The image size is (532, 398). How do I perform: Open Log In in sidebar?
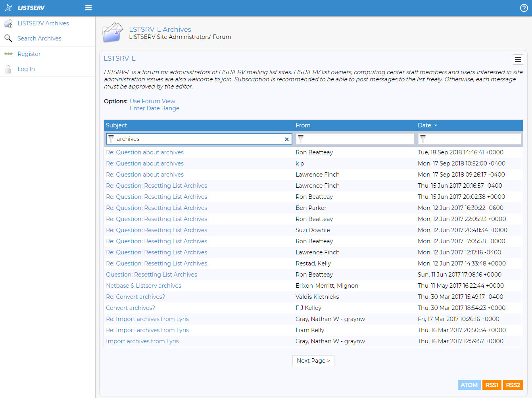click(26, 69)
